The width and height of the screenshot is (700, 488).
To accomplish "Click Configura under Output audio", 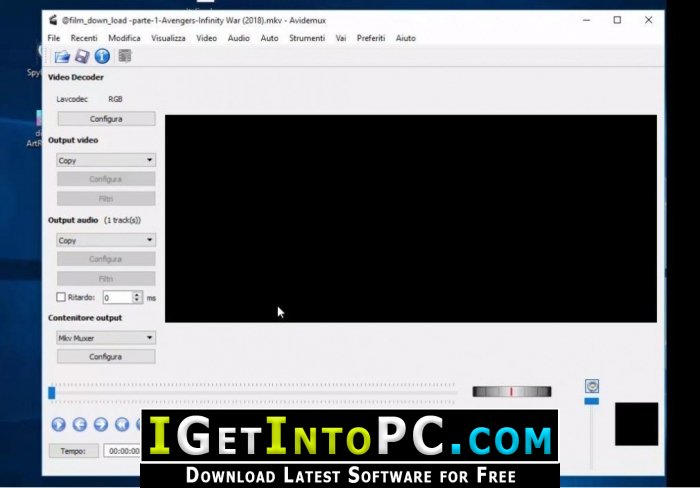I will [x=106, y=259].
